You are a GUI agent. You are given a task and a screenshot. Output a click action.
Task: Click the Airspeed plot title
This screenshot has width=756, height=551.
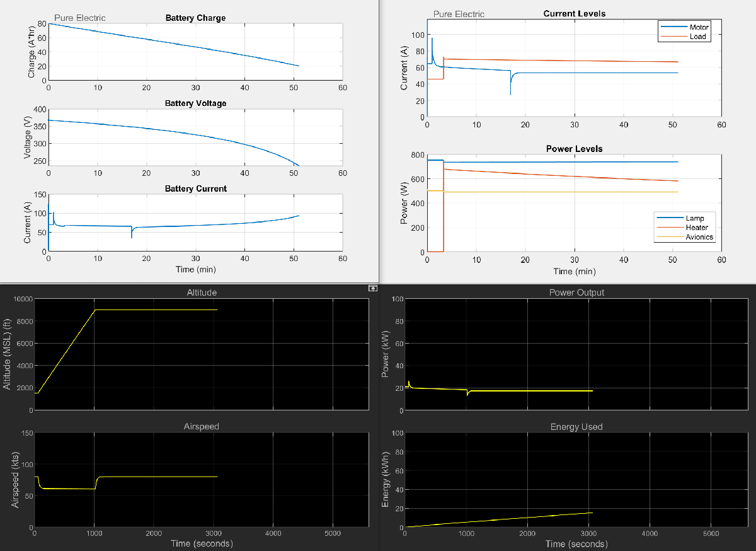(x=201, y=426)
